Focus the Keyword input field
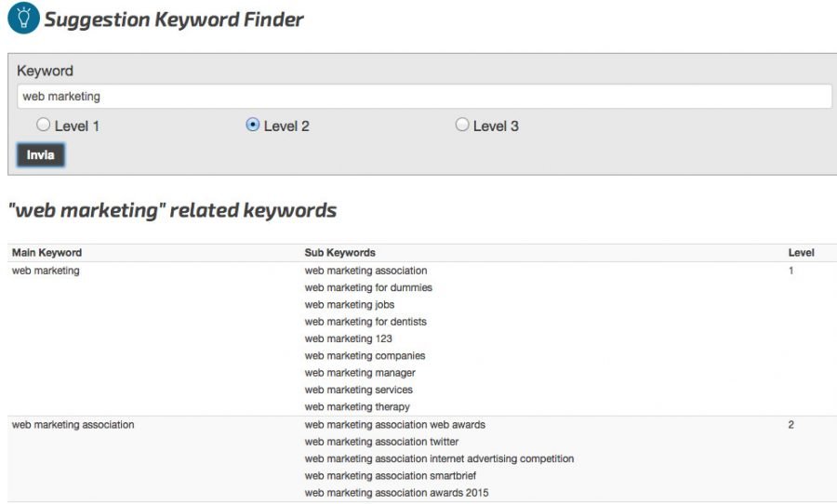This screenshot has height=504, width=837. click(424, 97)
